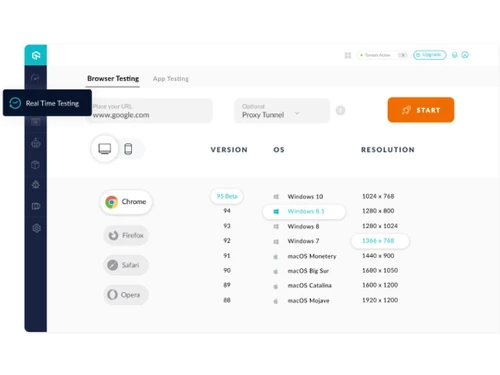The width and height of the screenshot is (500, 375).
Task: Choose Windows 7 as the OS
Action: tap(303, 241)
